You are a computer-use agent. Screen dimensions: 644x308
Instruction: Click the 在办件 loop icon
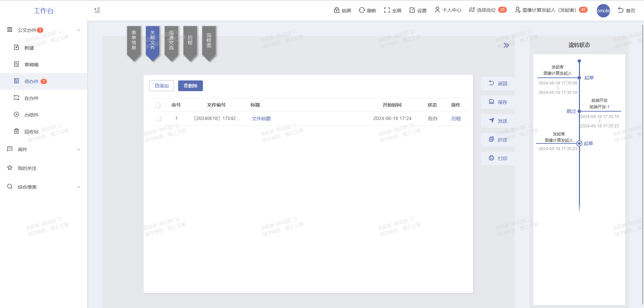point(16,98)
